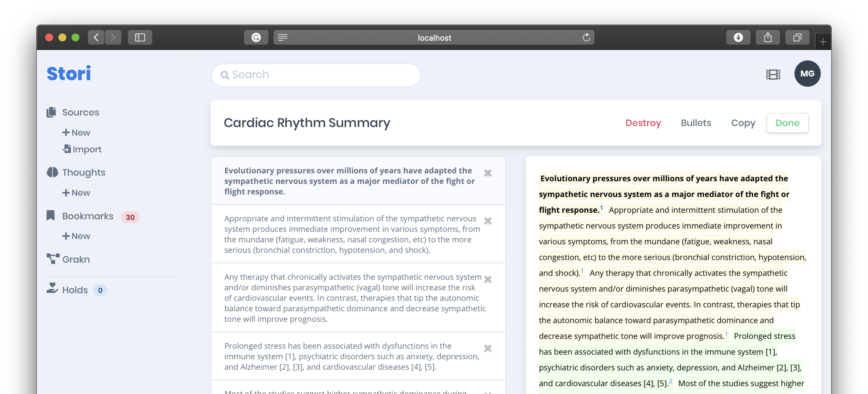This screenshot has width=868, height=394.
Task: Click the Grammarly extension icon
Action: coord(256,38)
